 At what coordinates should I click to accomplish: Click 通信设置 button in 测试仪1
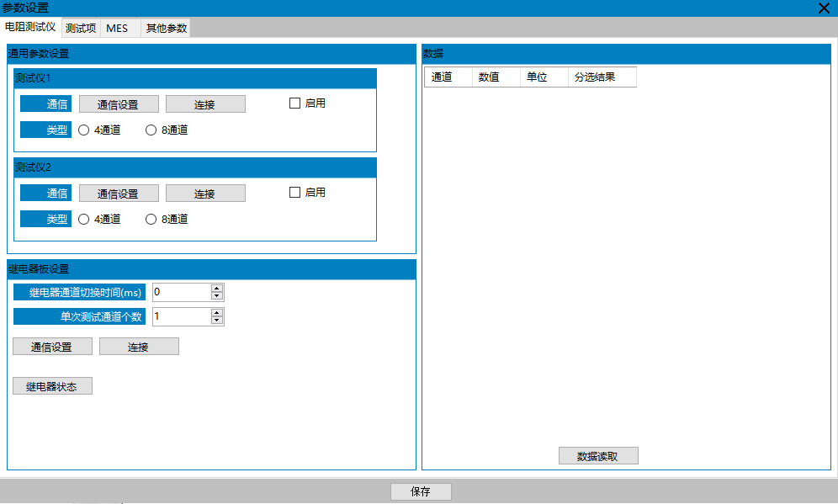[119, 104]
